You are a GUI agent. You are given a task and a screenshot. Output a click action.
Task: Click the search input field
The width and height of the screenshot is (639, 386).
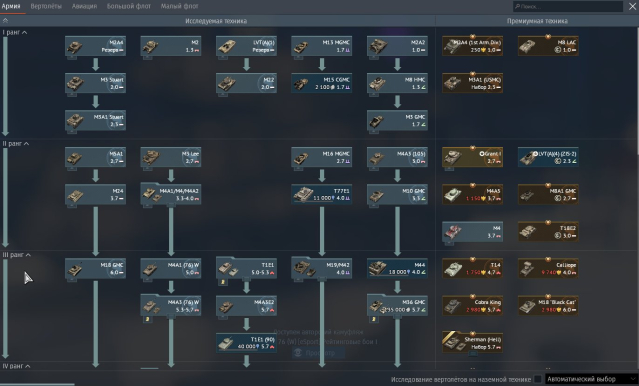click(x=568, y=6)
